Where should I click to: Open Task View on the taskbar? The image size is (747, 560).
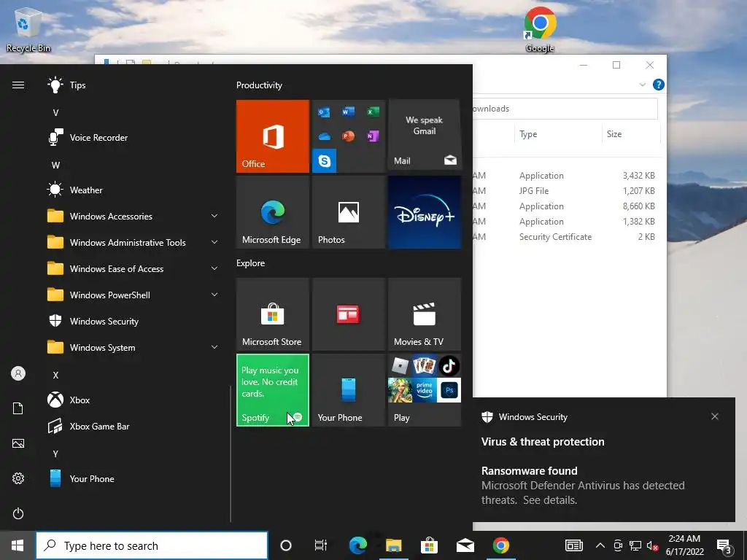point(321,545)
